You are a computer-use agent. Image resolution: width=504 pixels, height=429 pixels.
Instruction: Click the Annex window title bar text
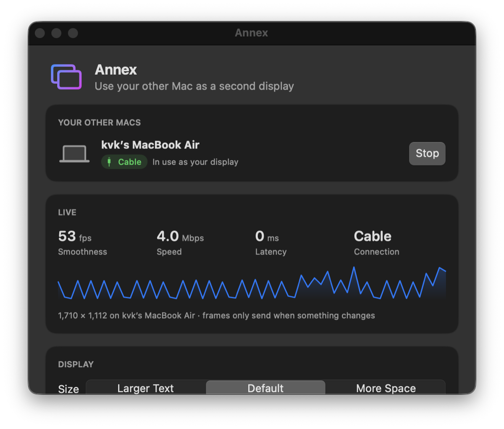pos(252,33)
